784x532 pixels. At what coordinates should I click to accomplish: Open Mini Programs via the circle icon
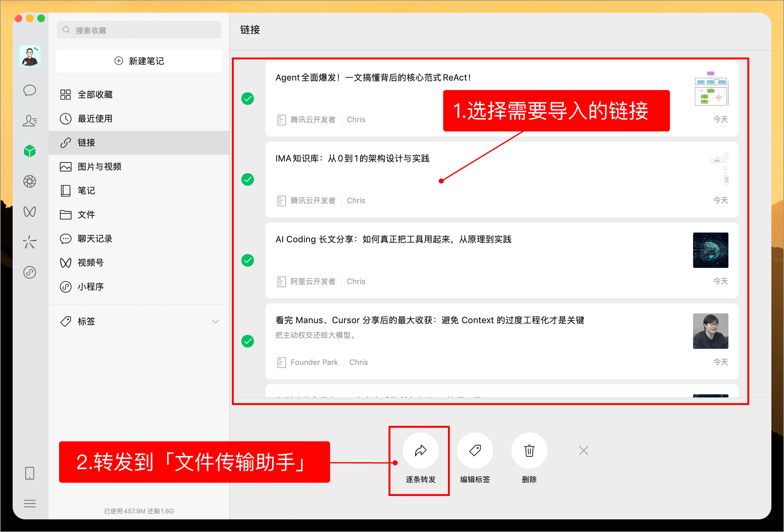[x=30, y=272]
